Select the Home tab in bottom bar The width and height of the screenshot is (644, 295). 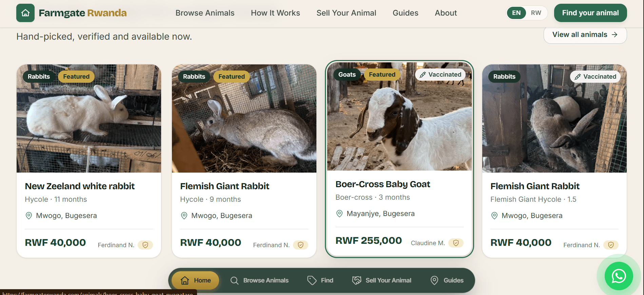(195, 280)
